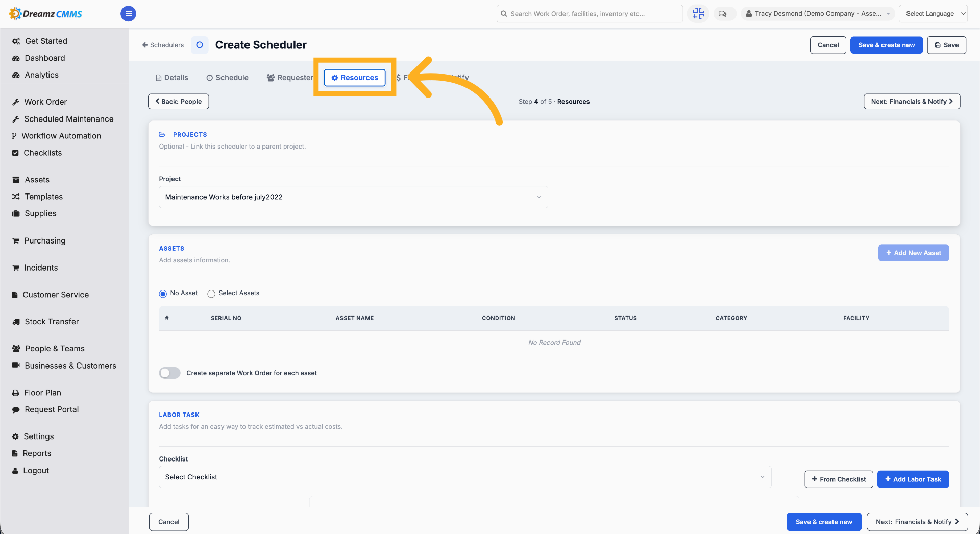980x534 pixels.
Task: Click the Add Labor Task button
Action: (913, 479)
